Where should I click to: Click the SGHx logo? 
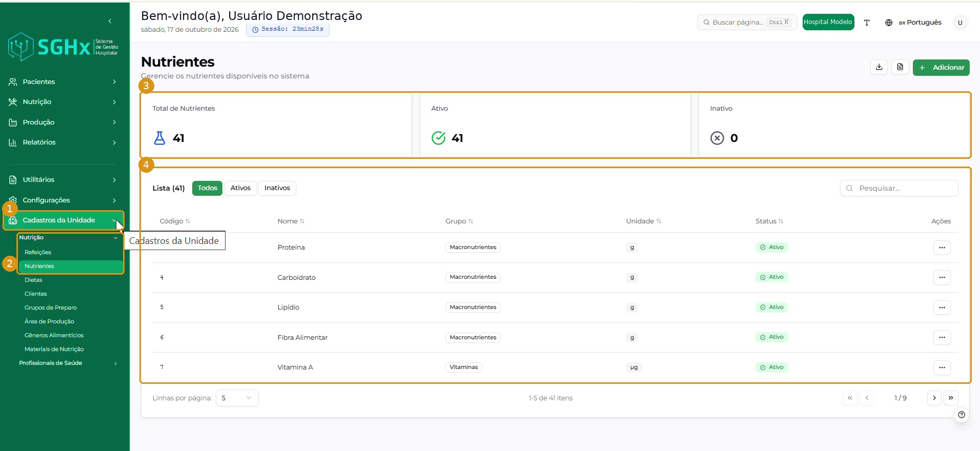pos(63,47)
